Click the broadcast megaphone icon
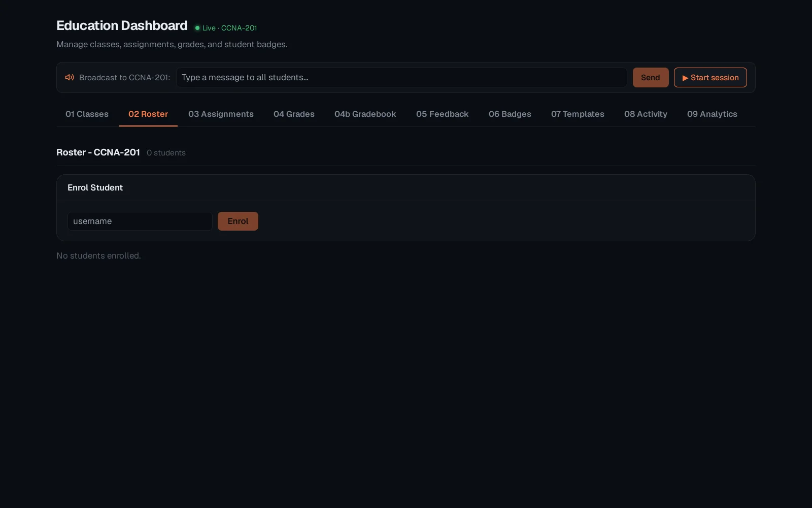812x508 pixels. click(x=70, y=77)
